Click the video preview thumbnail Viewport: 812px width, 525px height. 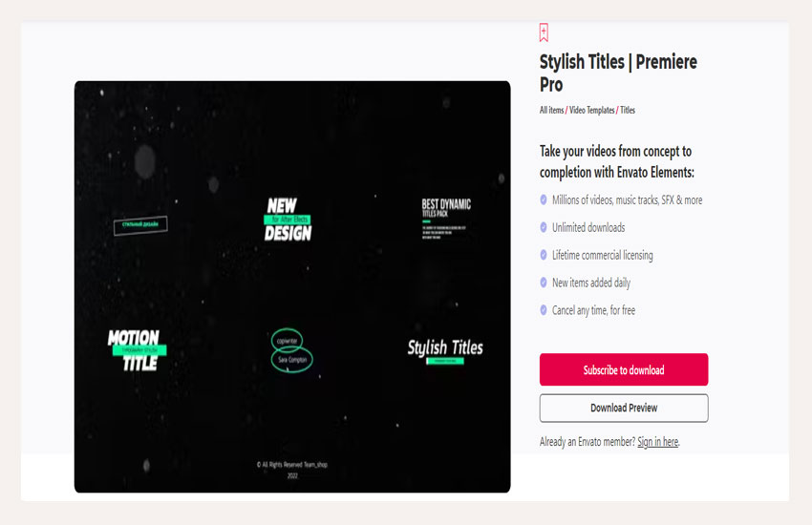[292, 286]
